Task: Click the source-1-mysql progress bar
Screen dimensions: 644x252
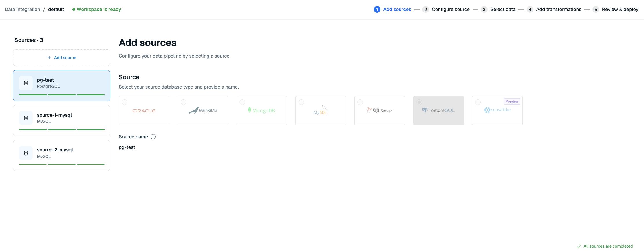Action: click(62, 129)
